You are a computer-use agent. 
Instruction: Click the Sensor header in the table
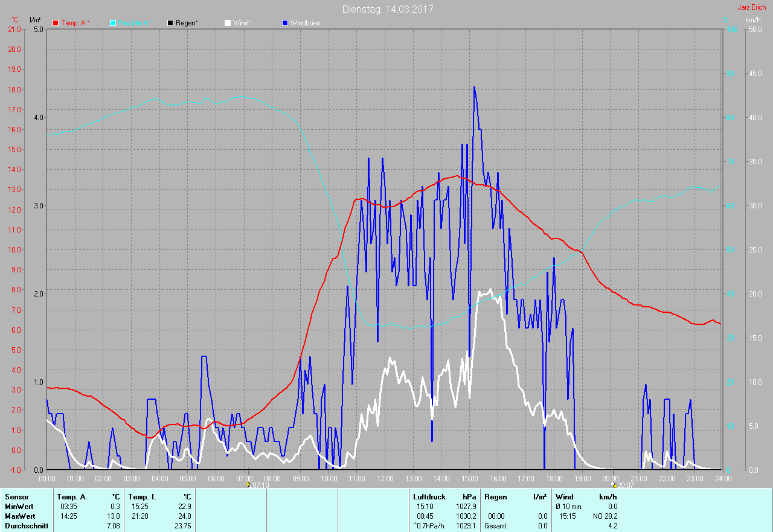pyautogui.click(x=16, y=497)
